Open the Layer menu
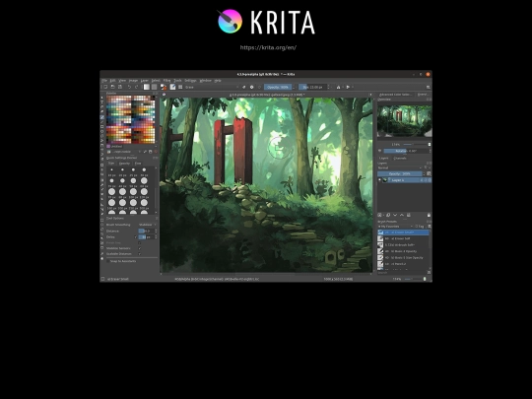This screenshot has width=532, height=399. click(x=145, y=81)
